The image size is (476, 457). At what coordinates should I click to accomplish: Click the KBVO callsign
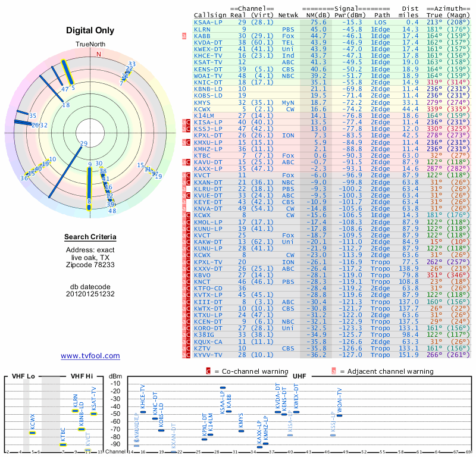point(202,276)
